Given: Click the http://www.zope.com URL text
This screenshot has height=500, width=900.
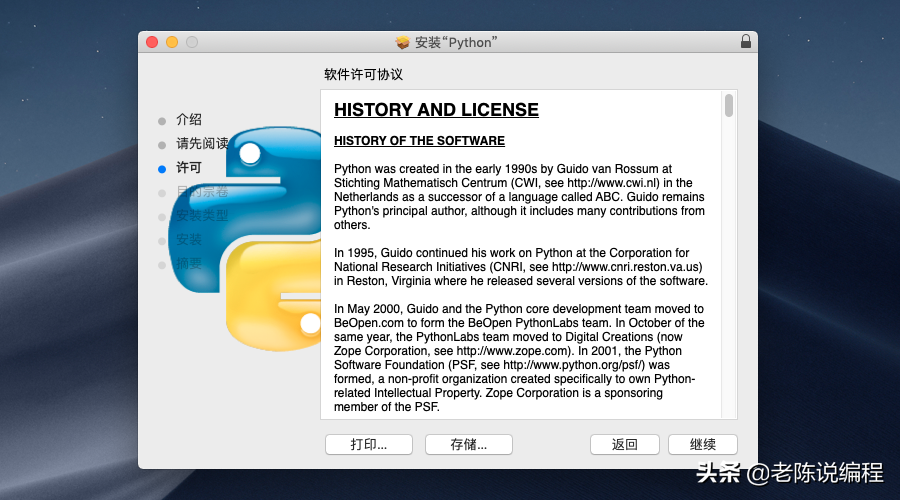Looking at the screenshot, I should click(x=511, y=351).
